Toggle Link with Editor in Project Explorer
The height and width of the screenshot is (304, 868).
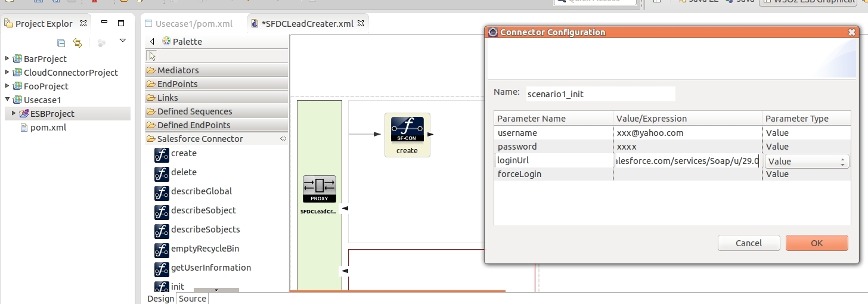[x=77, y=43]
